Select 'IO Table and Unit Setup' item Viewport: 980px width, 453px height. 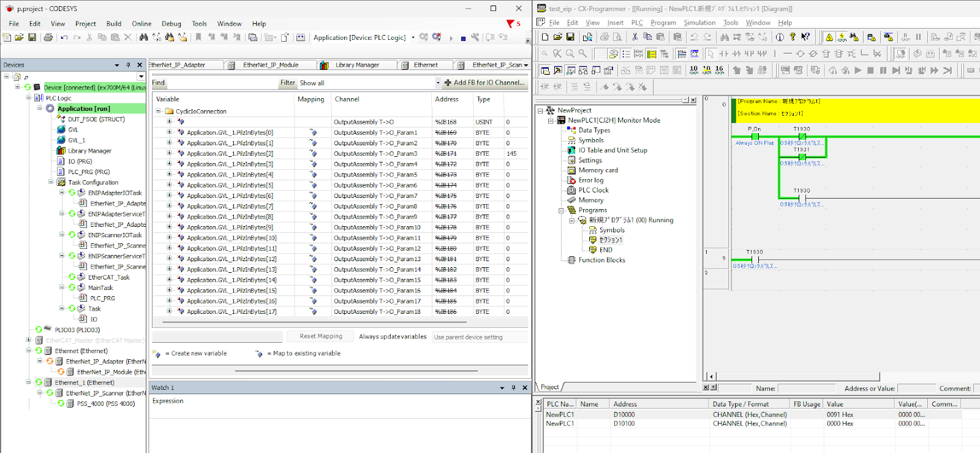coord(612,150)
